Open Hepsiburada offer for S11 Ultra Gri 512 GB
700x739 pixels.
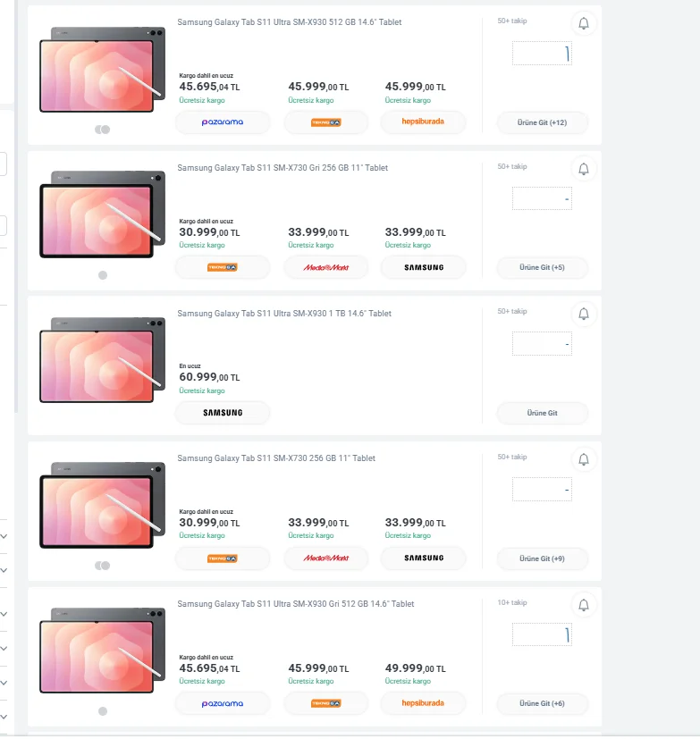pyautogui.click(x=423, y=703)
